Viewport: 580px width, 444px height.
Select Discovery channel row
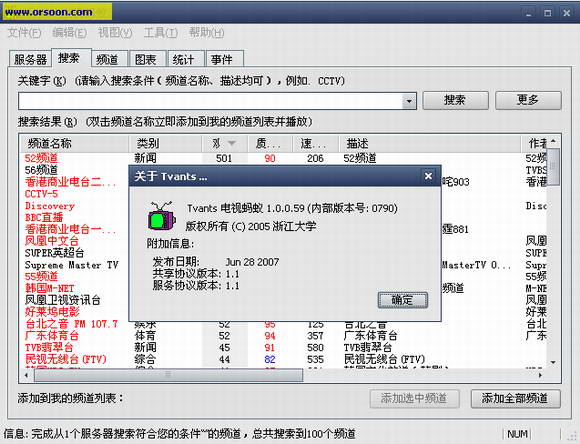click(x=50, y=206)
